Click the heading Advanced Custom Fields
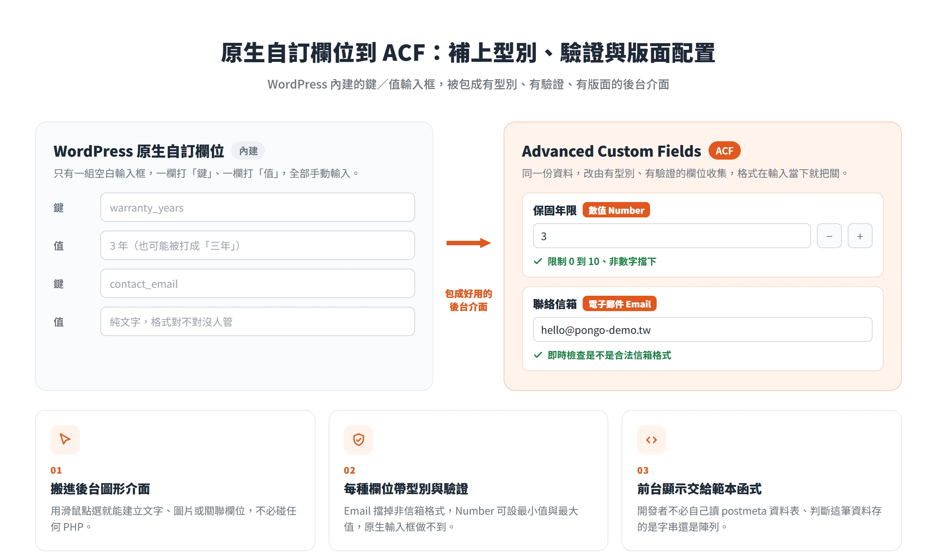Viewport: 937px width, 560px height. [611, 151]
